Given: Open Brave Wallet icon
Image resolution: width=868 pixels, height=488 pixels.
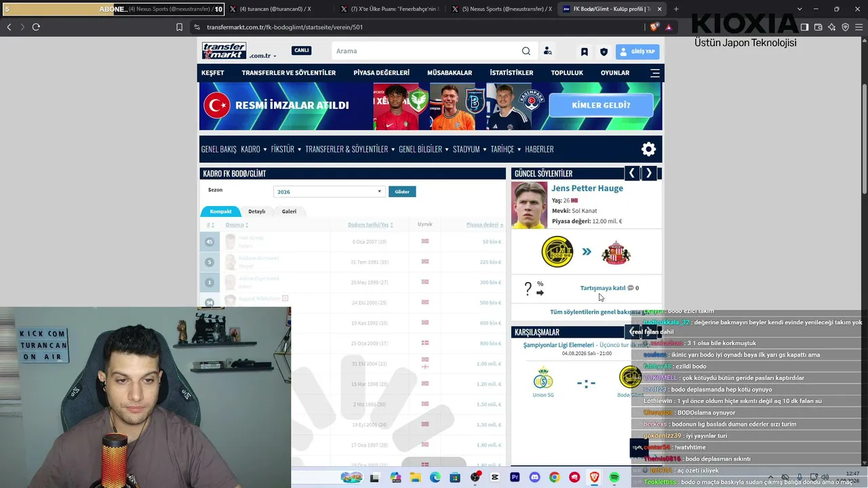Looking at the screenshot, I should pos(818,27).
